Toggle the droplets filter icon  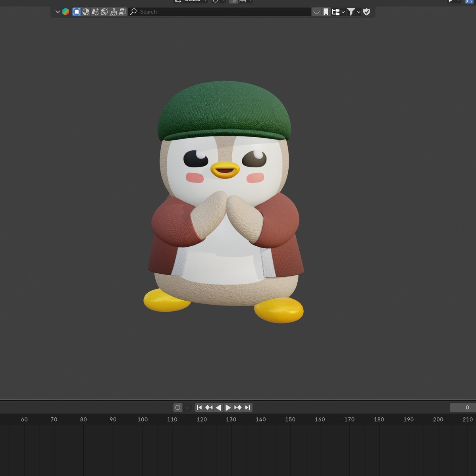95,12
